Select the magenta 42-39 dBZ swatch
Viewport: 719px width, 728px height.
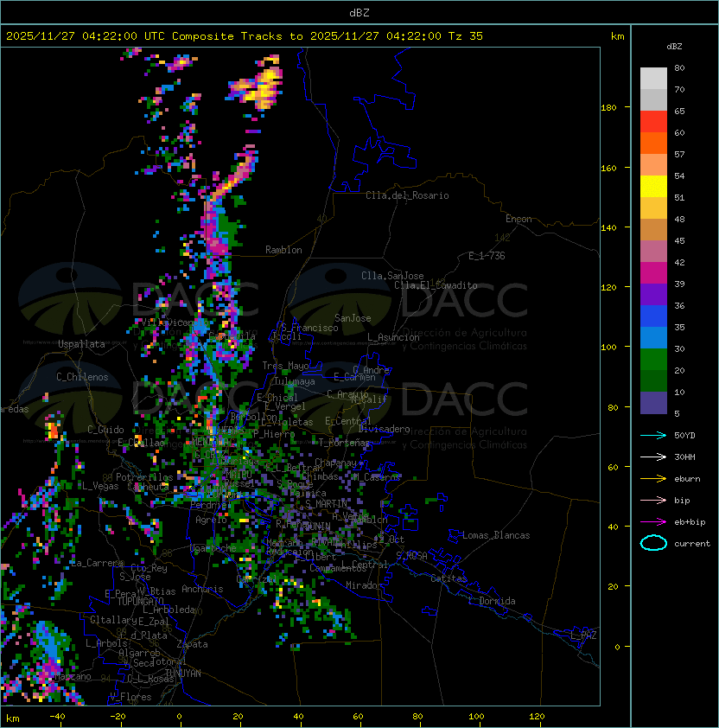pyautogui.click(x=653, y=273)
